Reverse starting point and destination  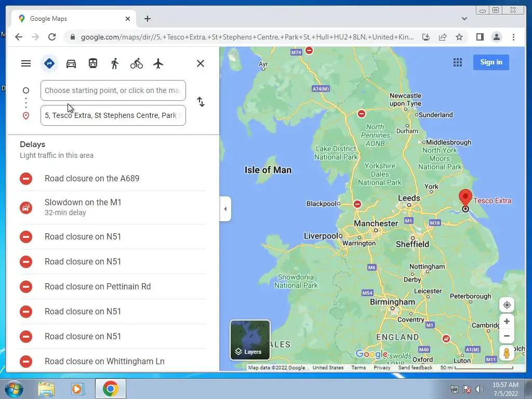click(x=201, y=102)
